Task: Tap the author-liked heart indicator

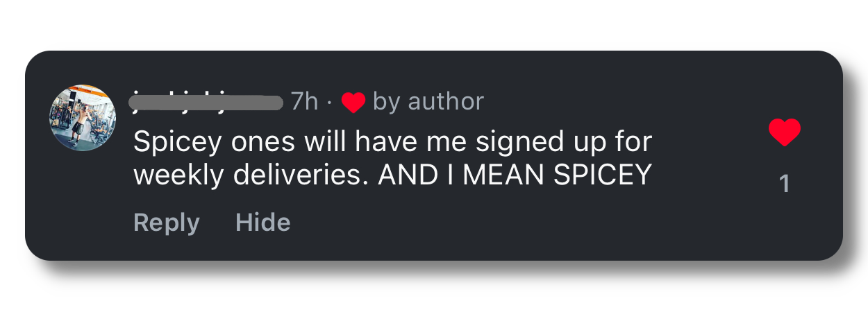Action: pos(353,103)
